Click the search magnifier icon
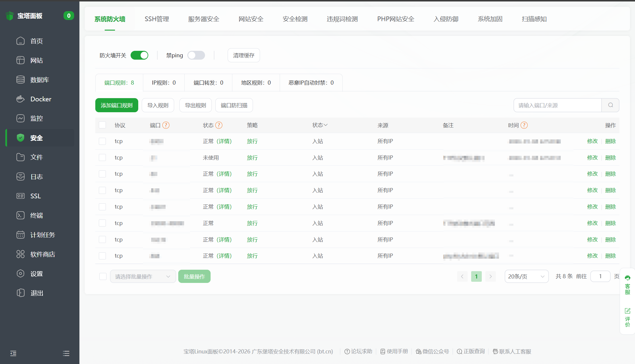 [610, 105]
